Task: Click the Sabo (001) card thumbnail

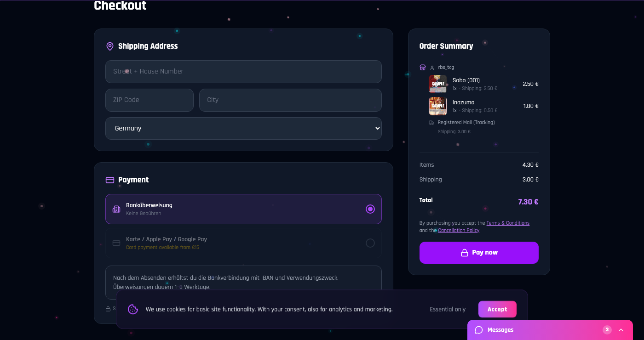Action: pos(437,84)
